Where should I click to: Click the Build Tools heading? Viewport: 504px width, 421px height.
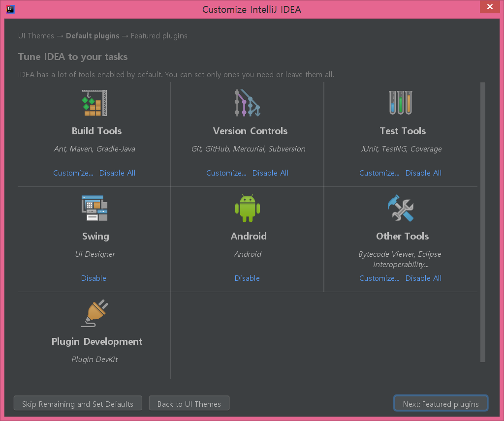pos(97,131)
